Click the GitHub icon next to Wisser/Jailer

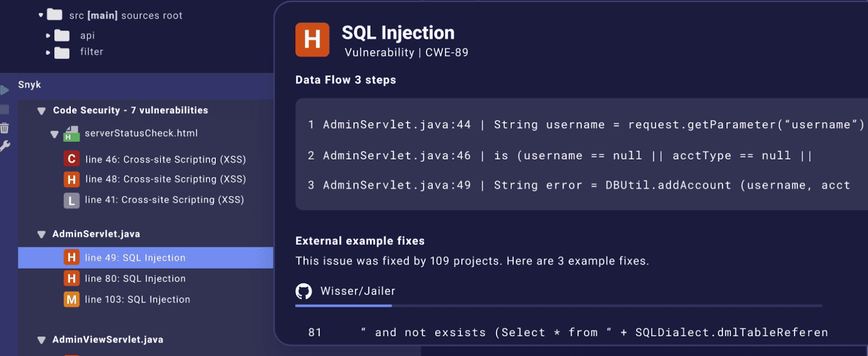pyautogui.click(x=304, y=291)
